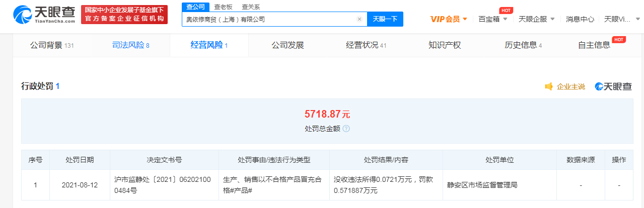Viewport: 644px width, 208px height.
Task: Switch to 司法风险 tab
Action: (x=130, y=45)
